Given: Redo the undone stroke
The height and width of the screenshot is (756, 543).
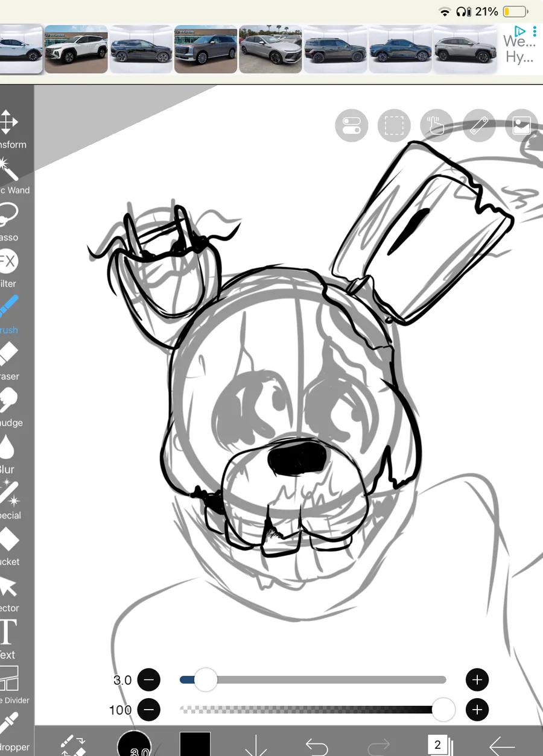Looking at the screenshot, I should tap(378, 747).
